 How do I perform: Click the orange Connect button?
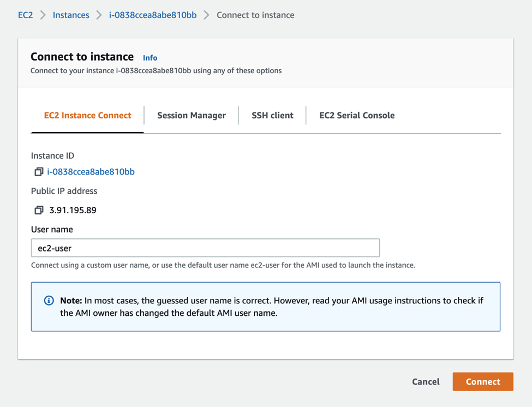coord(483,382)
